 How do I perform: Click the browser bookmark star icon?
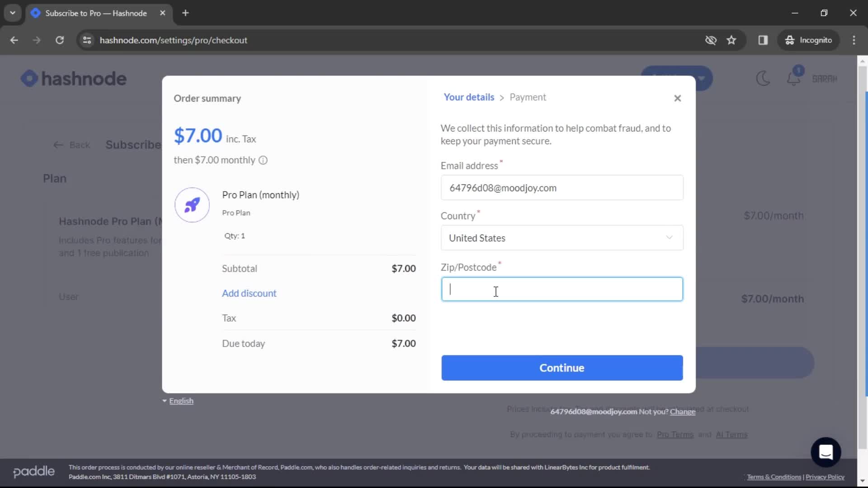[733, 41]
